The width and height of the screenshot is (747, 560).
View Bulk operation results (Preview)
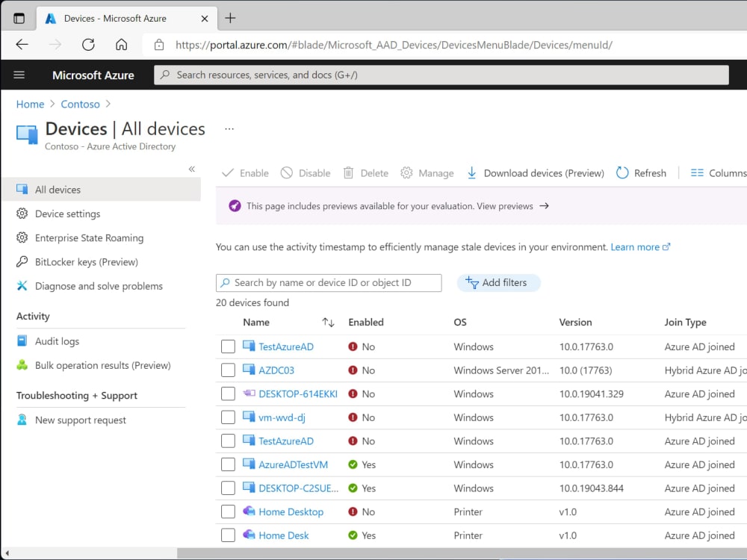click(105, 365)
